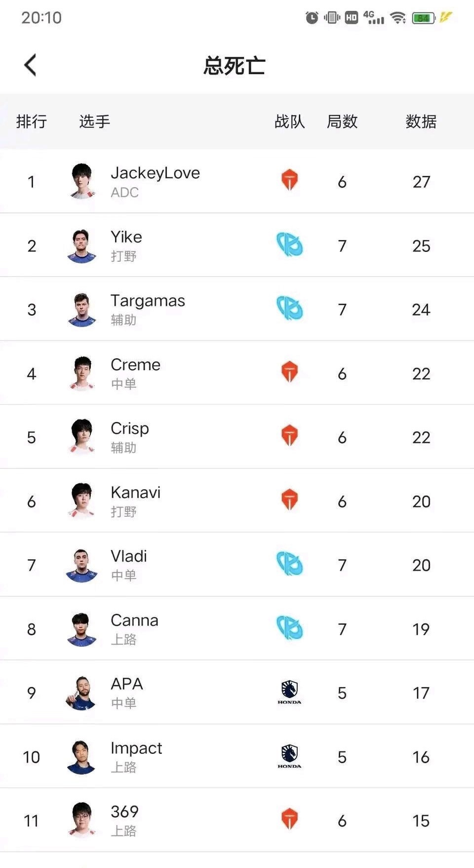474x868 pixels.
Task: Open JackeyLove's player avatar
Action: pyautogui.click(x=82, y=181)
